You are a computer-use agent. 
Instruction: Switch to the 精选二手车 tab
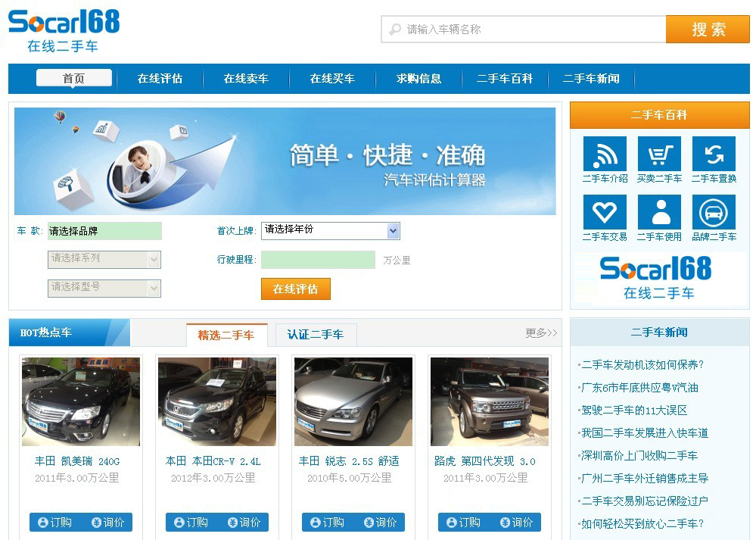226,335
